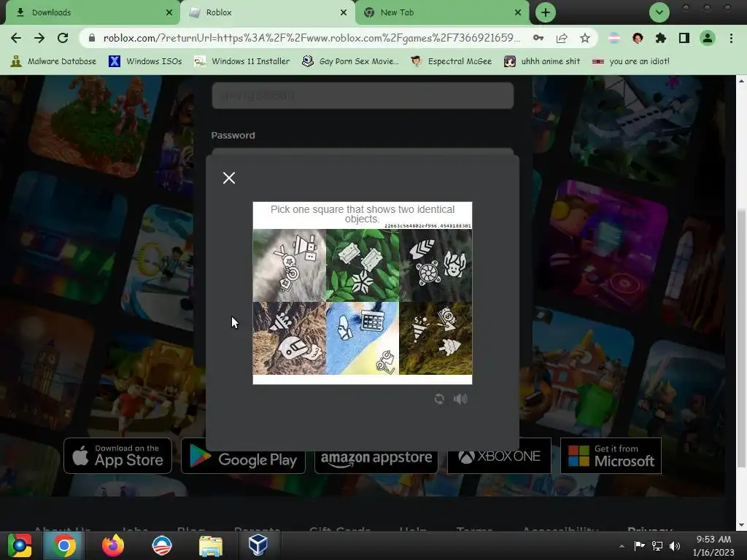
Task: Open Chrome from the taskbar
Action: click(64, 545)
